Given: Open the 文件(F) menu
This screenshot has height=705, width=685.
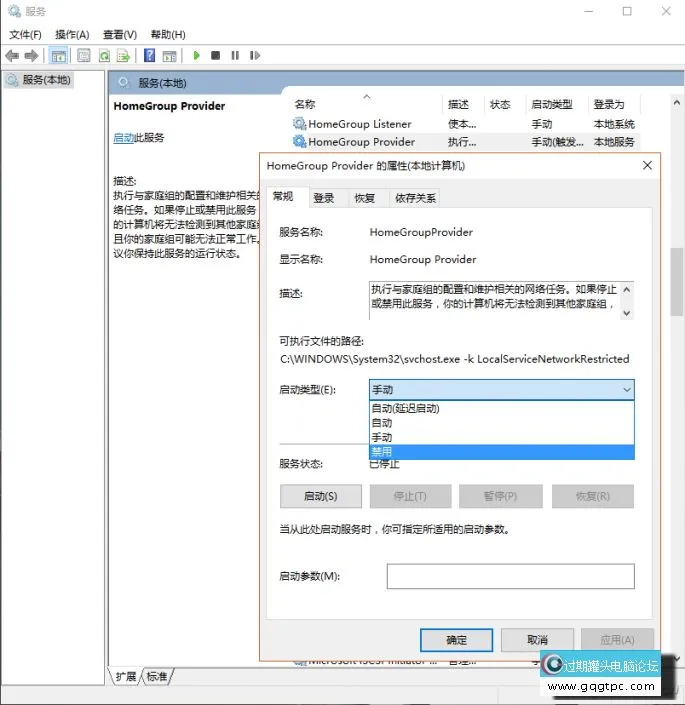Looking at the screenshot, I should (x=25, y=35).
